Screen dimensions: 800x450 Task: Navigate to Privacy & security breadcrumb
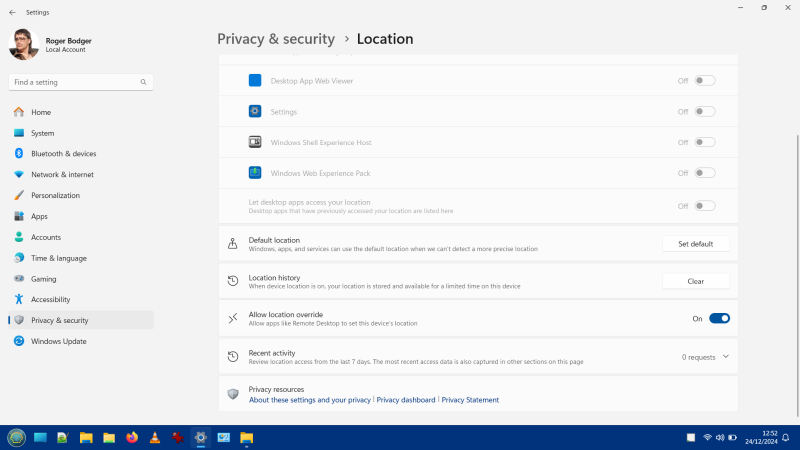[276, 39]
